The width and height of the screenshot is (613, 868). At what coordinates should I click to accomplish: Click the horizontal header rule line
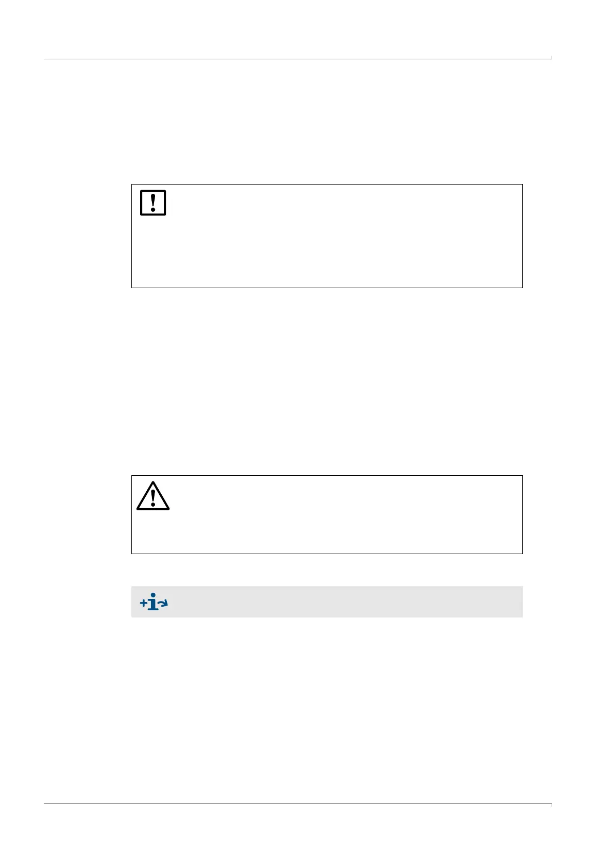click(x=298, y=59)
